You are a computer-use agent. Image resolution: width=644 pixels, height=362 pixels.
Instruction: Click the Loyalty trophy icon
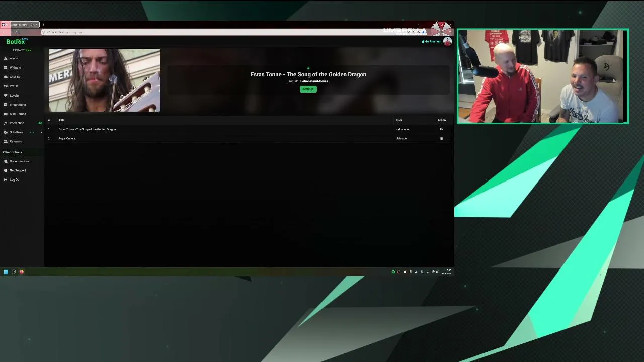point(6,96)
